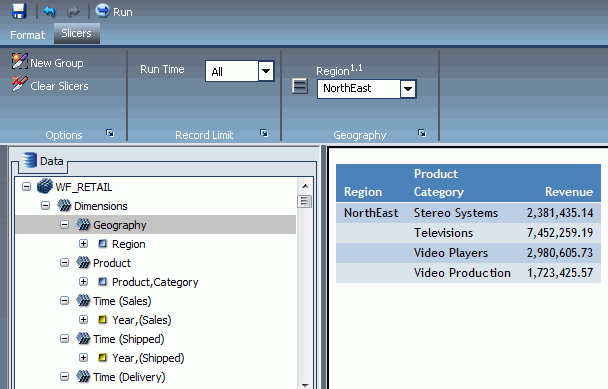The image size is (608, 389).
Task: Select the Geography tree item
Action: point(111,225)
